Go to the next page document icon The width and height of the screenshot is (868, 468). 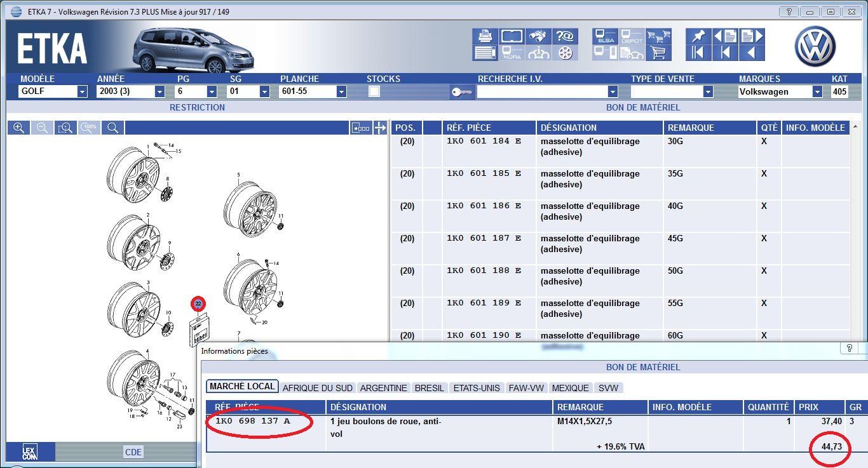[x=752, y=36]
